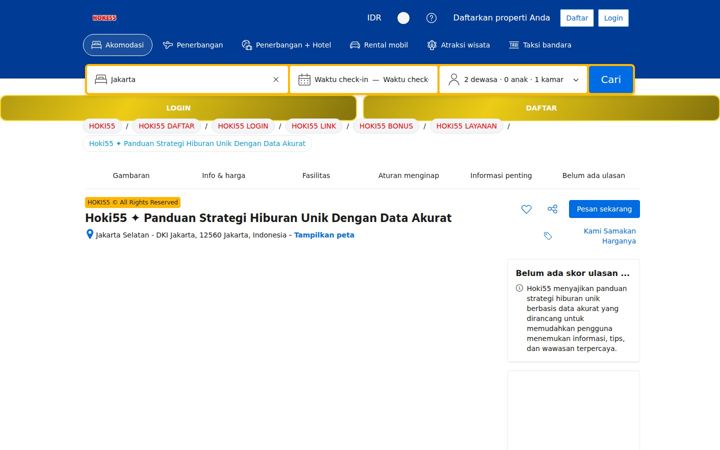This screenshot has height=450, width=720.
Task: Clear the Jakarta destination with X
Action: tap(276, 79)
